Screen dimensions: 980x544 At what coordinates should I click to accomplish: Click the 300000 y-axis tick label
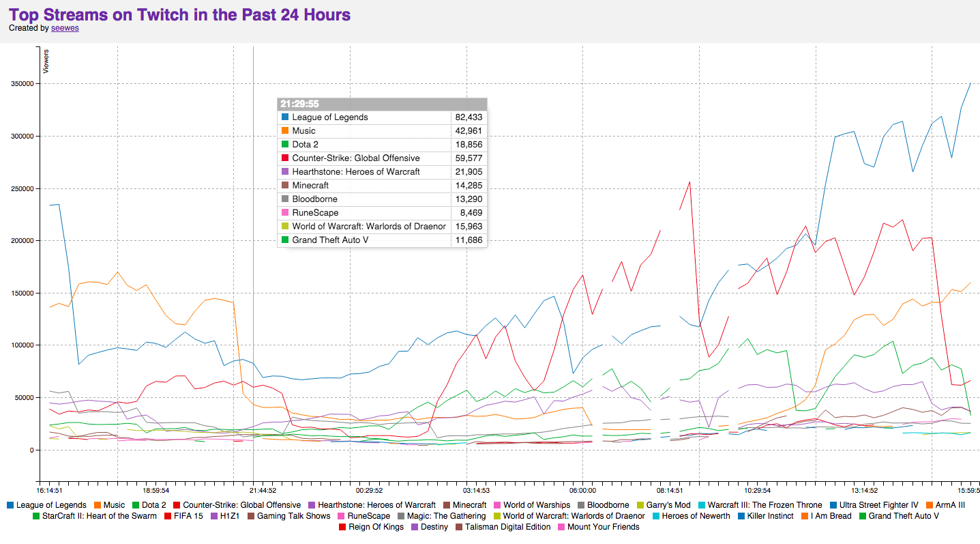coord(22,137)
